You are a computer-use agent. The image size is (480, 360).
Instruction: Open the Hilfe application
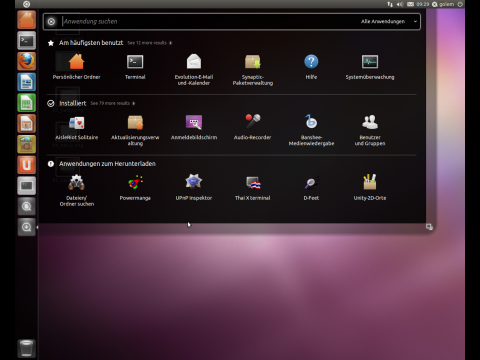click(x=311, y=67)
